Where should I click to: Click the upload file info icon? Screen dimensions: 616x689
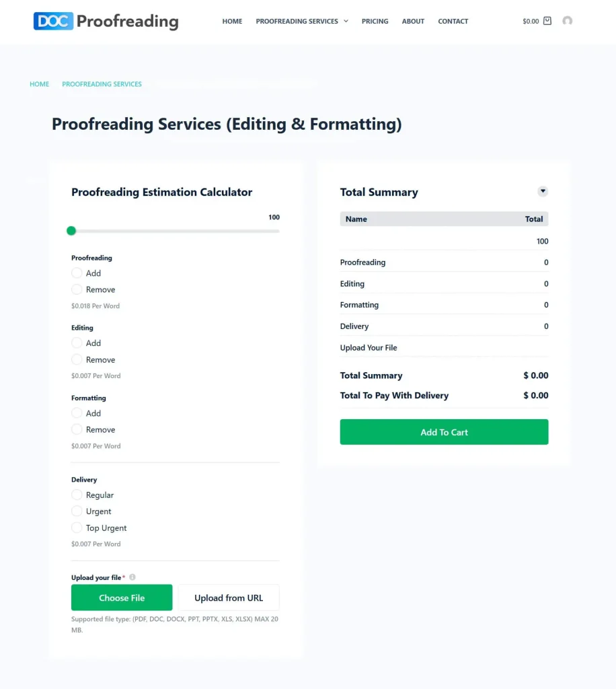click(132, 577)
